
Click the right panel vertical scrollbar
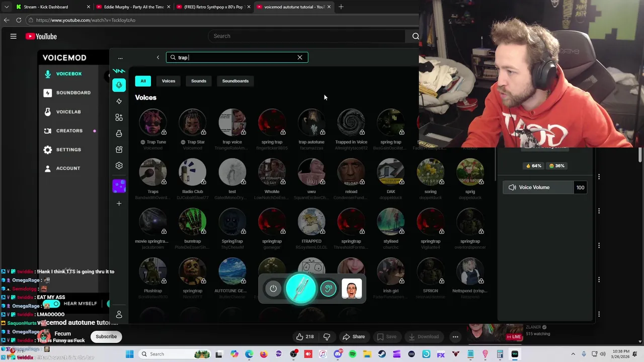tap(640, 155)
